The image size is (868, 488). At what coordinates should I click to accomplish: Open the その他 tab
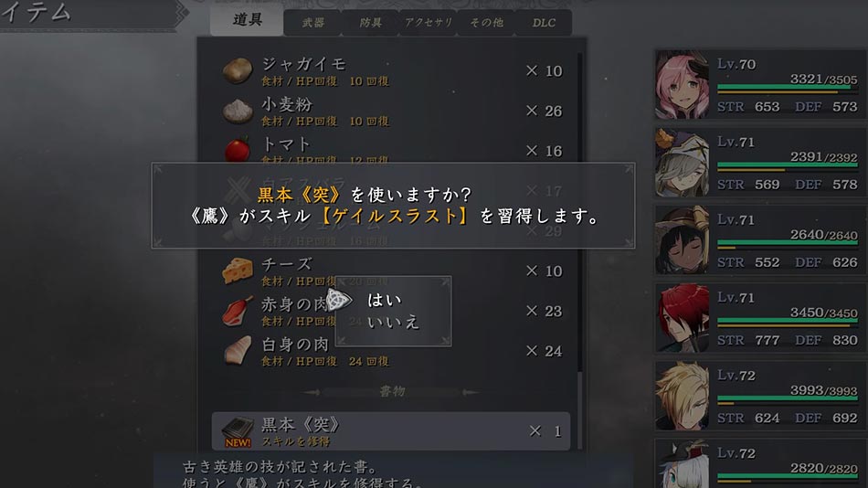point(487,23)
